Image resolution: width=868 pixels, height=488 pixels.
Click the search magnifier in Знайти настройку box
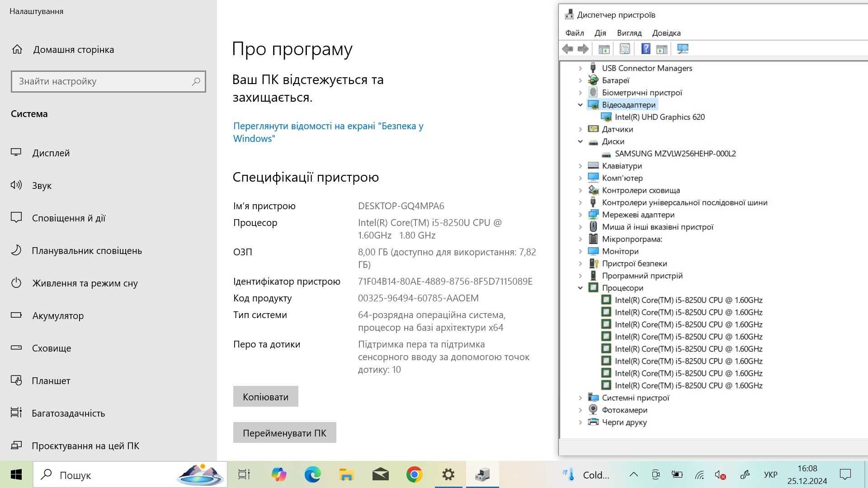click(x=196, y=81)
